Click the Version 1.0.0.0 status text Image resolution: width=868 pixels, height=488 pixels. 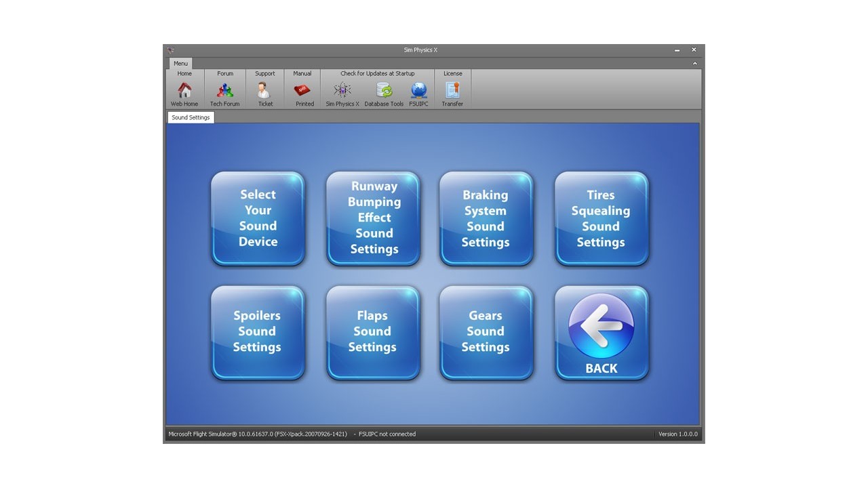coord(677,434)
